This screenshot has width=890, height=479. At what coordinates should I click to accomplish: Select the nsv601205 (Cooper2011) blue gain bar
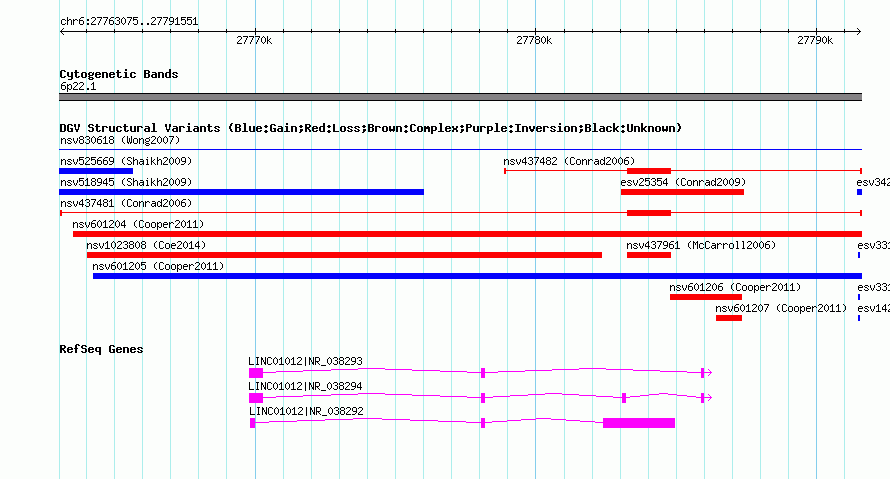(477, 276)
